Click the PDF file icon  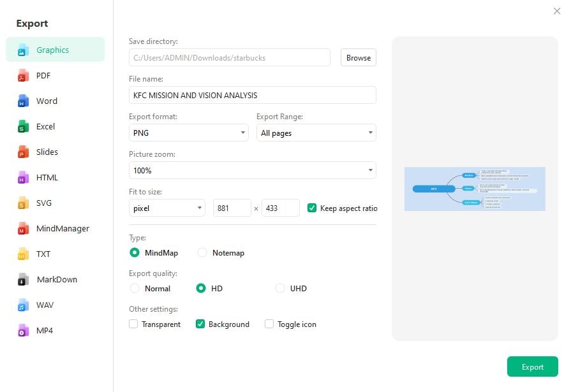pyautogui.click(x=22, y=76)
